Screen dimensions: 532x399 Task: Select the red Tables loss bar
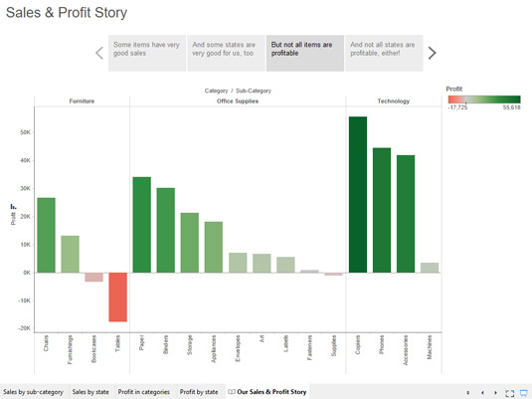pyautogui.click(x=118, y=298)
